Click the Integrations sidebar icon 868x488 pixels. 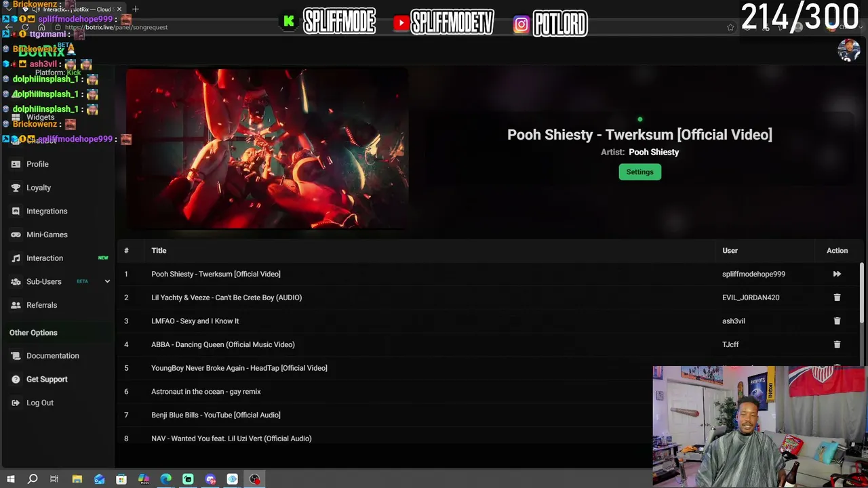tap(16, 211)
